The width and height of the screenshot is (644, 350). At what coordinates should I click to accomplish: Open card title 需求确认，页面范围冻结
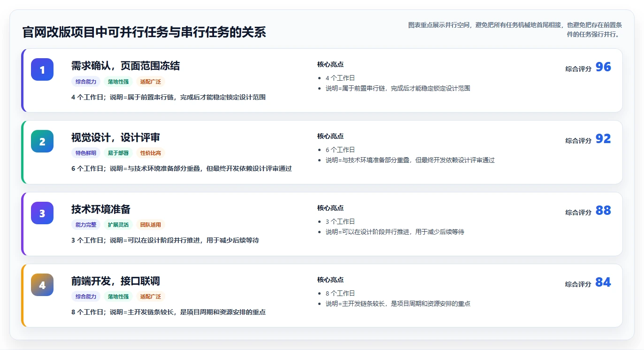125,65
